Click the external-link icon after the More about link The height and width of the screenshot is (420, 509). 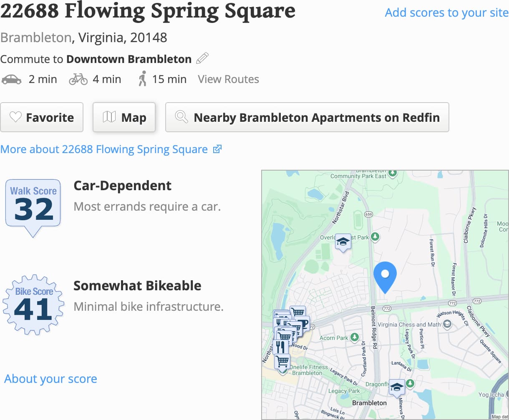click(217, 149)
